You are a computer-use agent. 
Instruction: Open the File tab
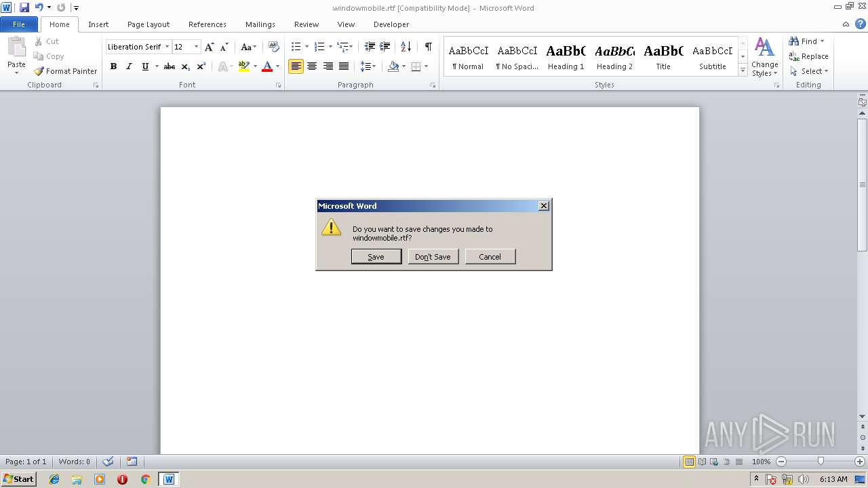tap(19, 24)
